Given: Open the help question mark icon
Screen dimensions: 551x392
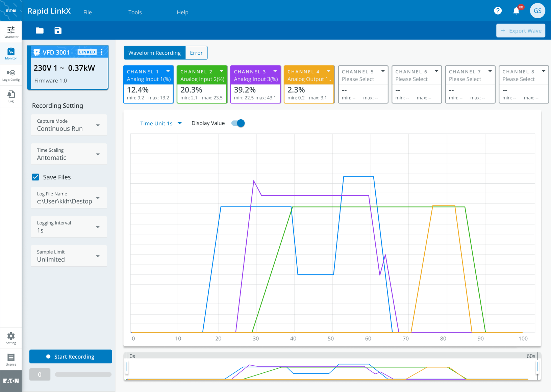Looking at the screenshot, I should pos(498,11).
